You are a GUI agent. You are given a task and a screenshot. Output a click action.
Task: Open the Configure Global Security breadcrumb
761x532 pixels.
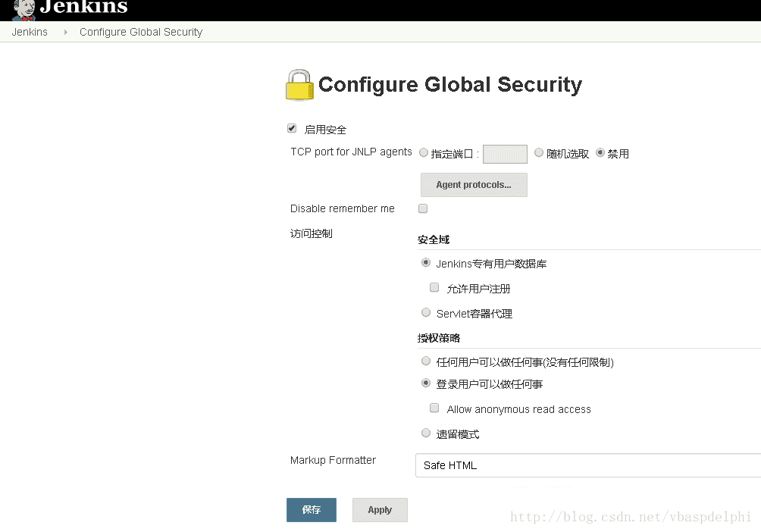pos(141,32)
